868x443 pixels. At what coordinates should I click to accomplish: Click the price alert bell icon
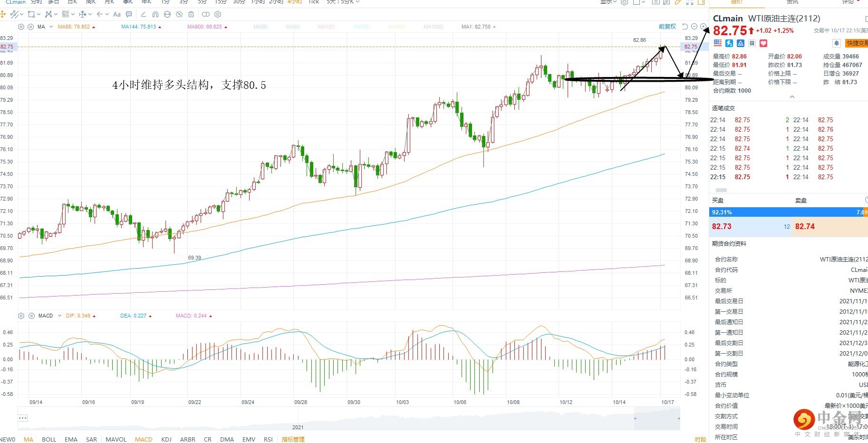click(837, 43)
